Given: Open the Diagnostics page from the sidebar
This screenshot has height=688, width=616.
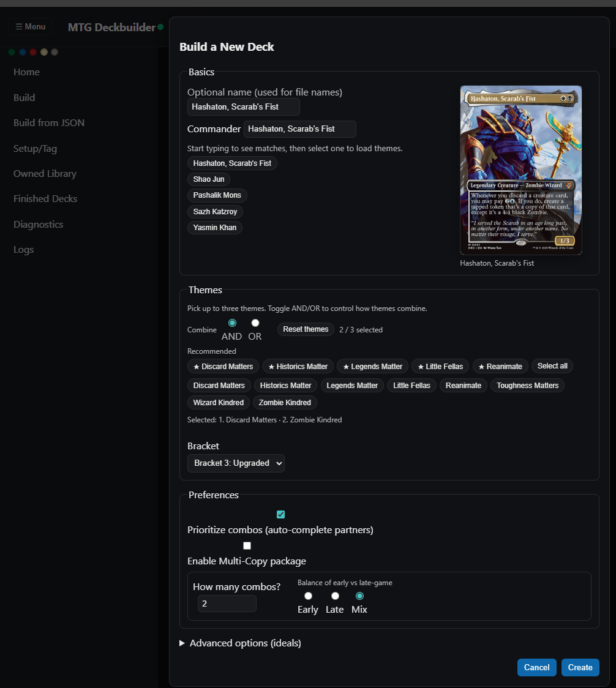Looking at the screenshot, I should pos(38,224).
